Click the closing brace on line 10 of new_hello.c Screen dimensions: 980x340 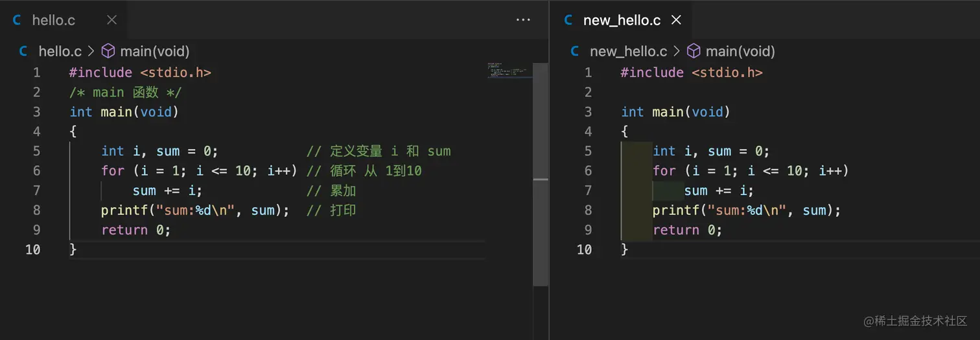click(625, 249)
